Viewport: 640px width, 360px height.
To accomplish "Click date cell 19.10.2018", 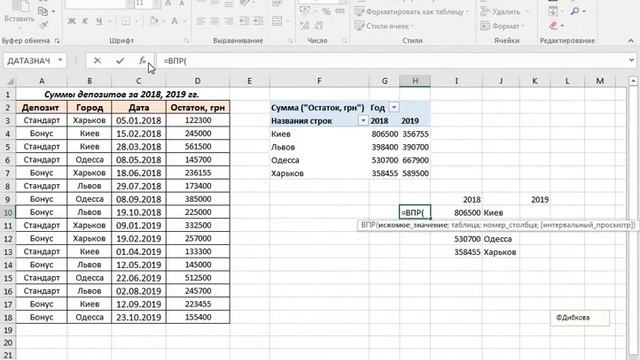I will coord(139,212).
